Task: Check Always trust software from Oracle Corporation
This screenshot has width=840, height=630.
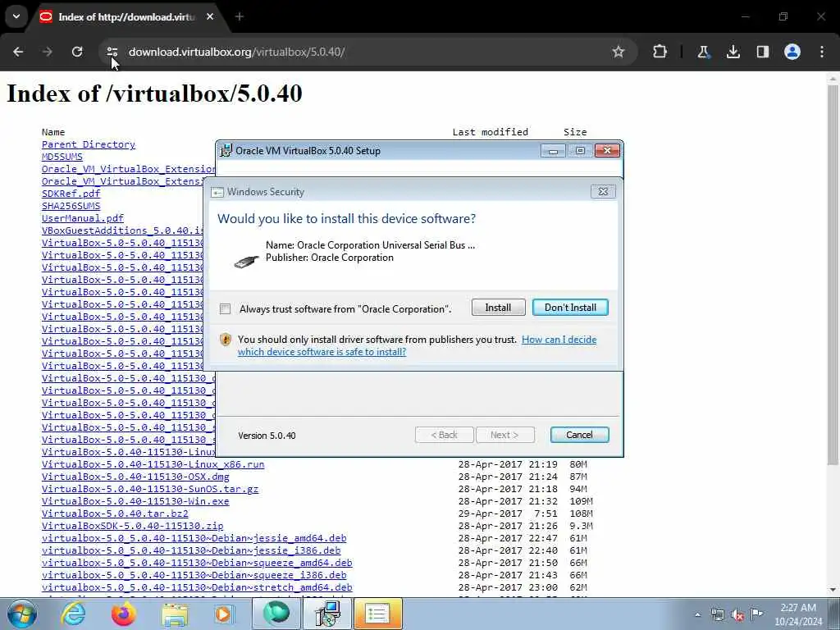Action: [225, 309]
